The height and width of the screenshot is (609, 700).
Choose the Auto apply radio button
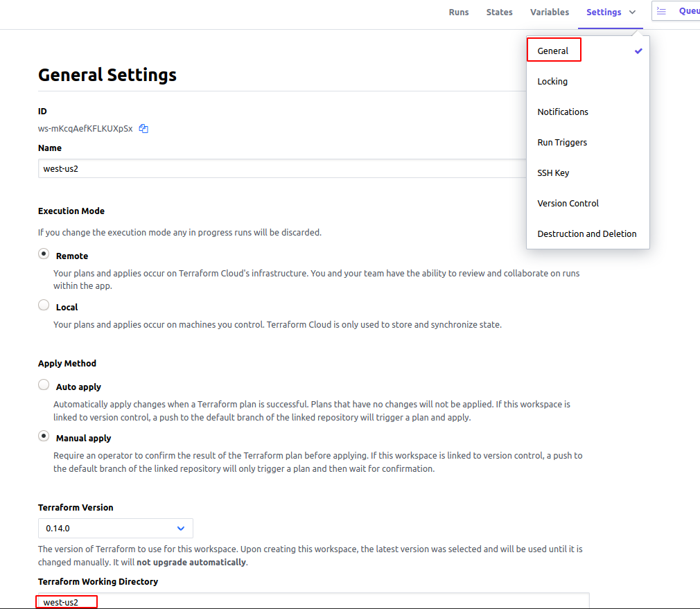tap(44, 385)
